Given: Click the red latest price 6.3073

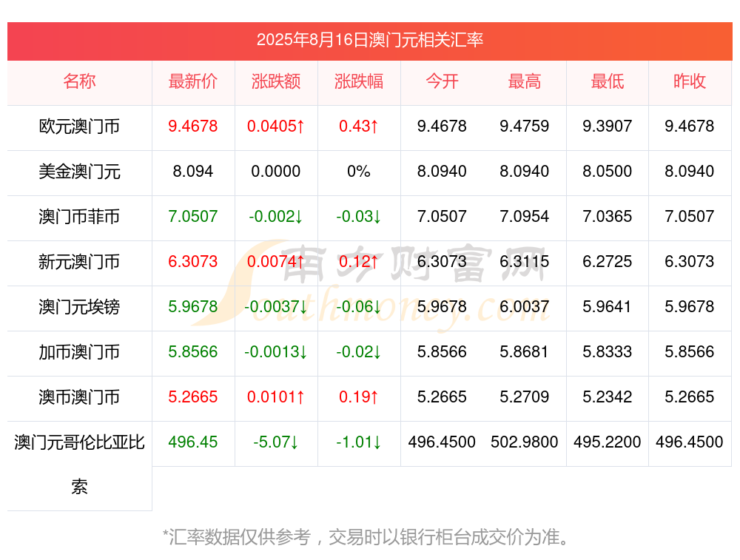Looking at the screenshot, I should [x=193, y=261].
